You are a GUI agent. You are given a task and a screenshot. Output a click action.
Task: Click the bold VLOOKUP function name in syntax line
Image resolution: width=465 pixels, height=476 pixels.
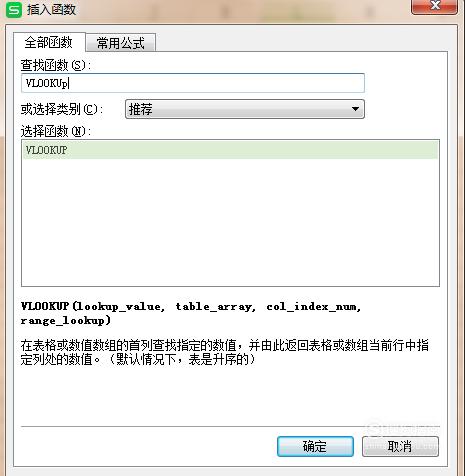coord(45,306)
